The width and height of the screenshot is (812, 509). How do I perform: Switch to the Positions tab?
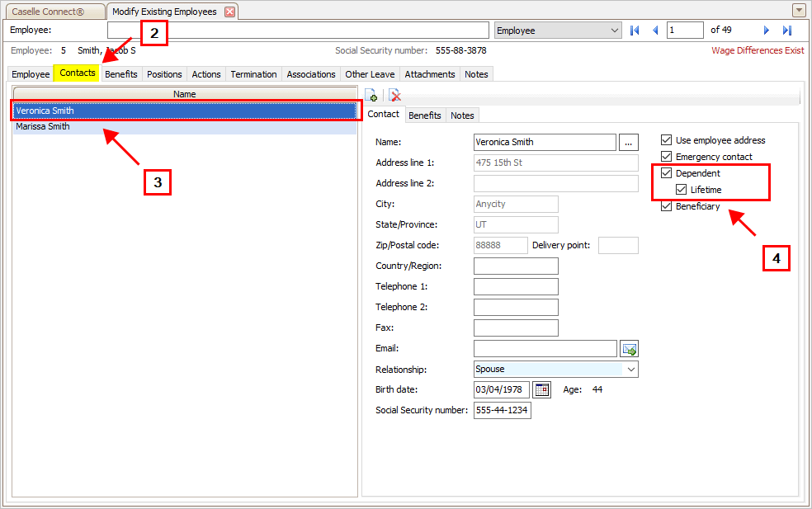pos(164,74)
